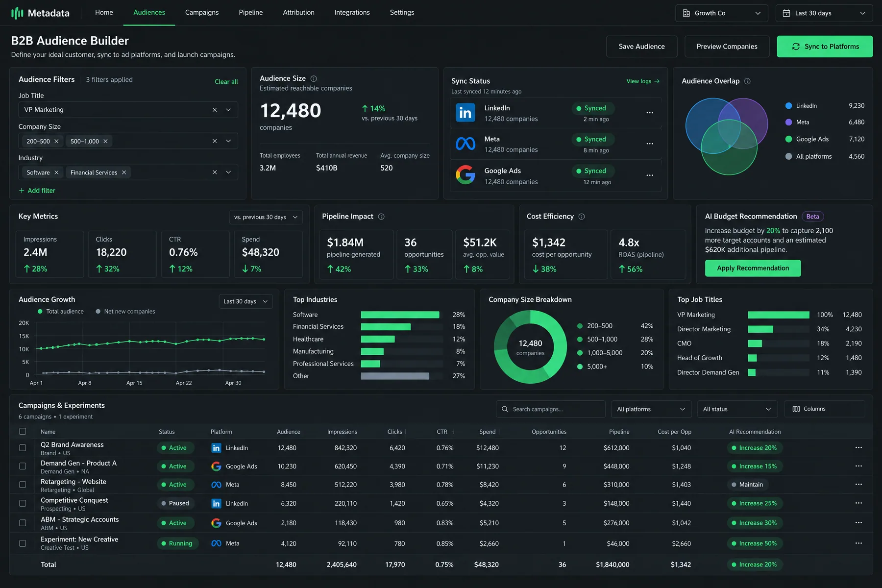
Task: Check the Demand Gen - Product A checkbox
Action: tap(23, 466)
